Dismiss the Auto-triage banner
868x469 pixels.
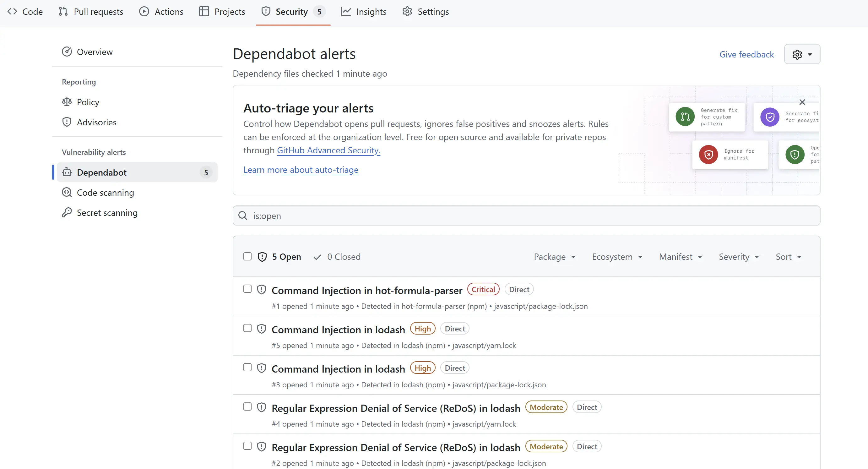coord(802,102)
